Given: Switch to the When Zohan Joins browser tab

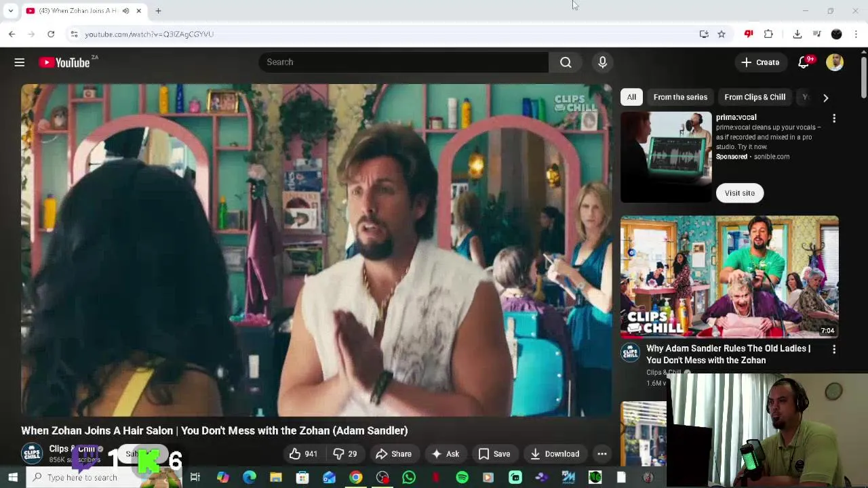Looking at the screenshot, I should [78, 11].
